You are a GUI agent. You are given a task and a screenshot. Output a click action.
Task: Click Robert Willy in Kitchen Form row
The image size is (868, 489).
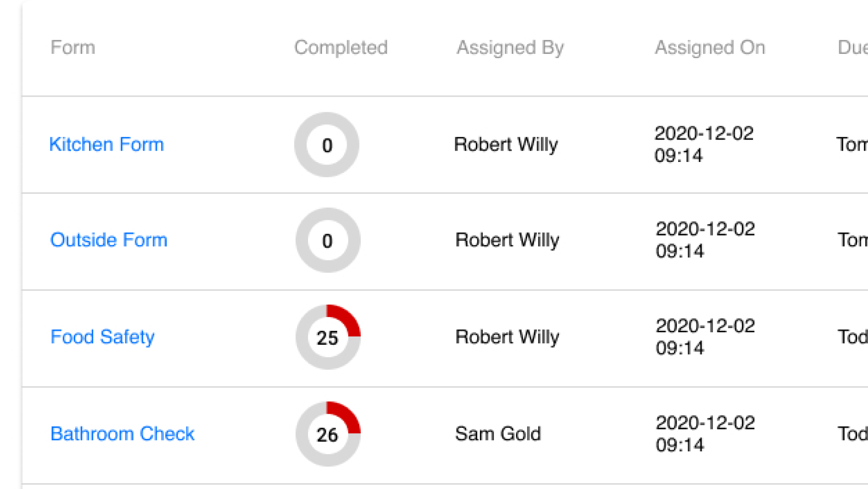[506, 144]
